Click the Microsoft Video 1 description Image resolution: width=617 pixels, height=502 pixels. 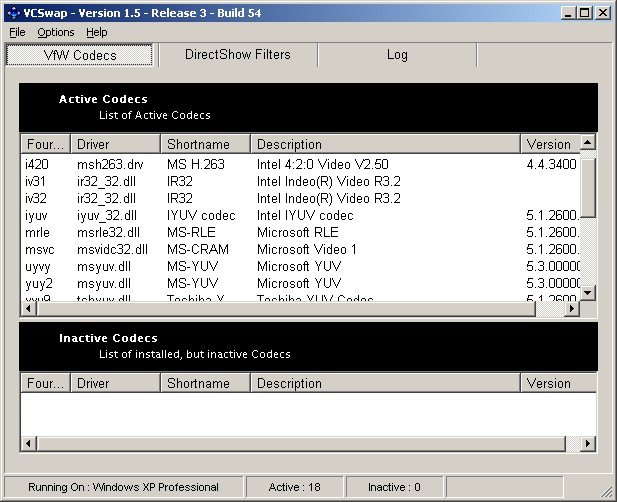coord(307,249)
